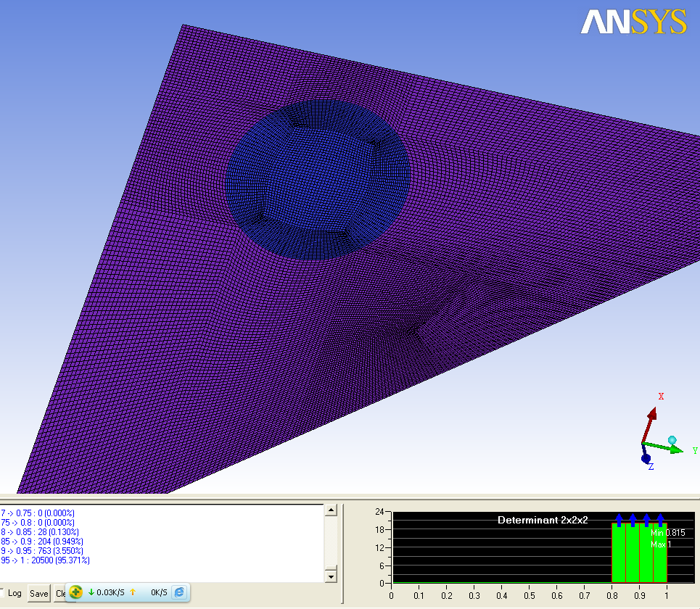Image resolution: width=700 pixels, height=609 pixels.
Task: Click the green download arrow speed indicator
Action: (x=91, y=592)
